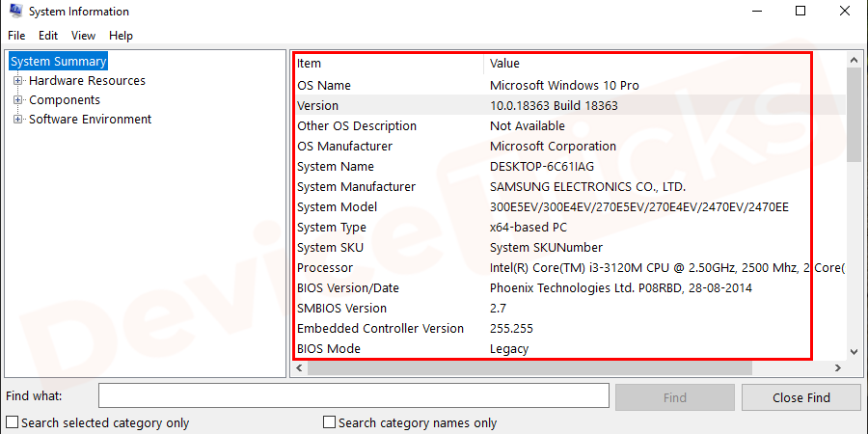Select the System Type row label
The image size is (868, 434).
pos(332,228)
